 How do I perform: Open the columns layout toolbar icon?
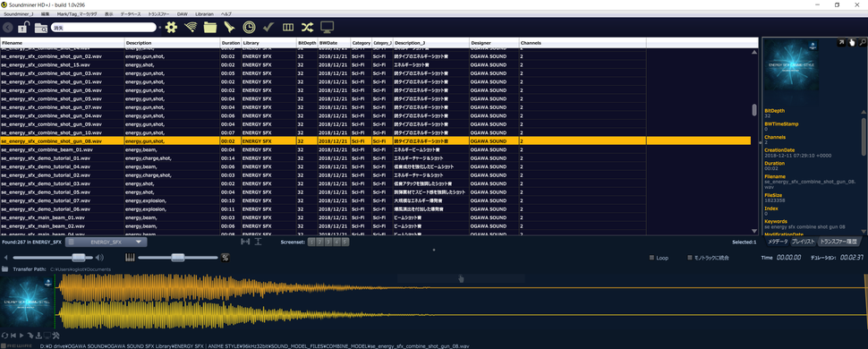[x=288, y=27]
